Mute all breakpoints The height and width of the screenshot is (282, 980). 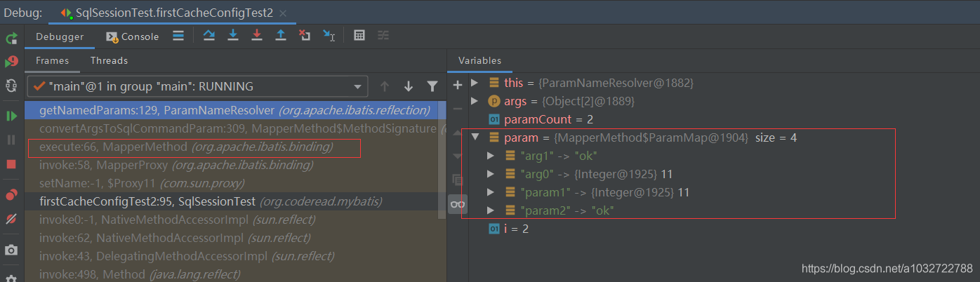11,219
